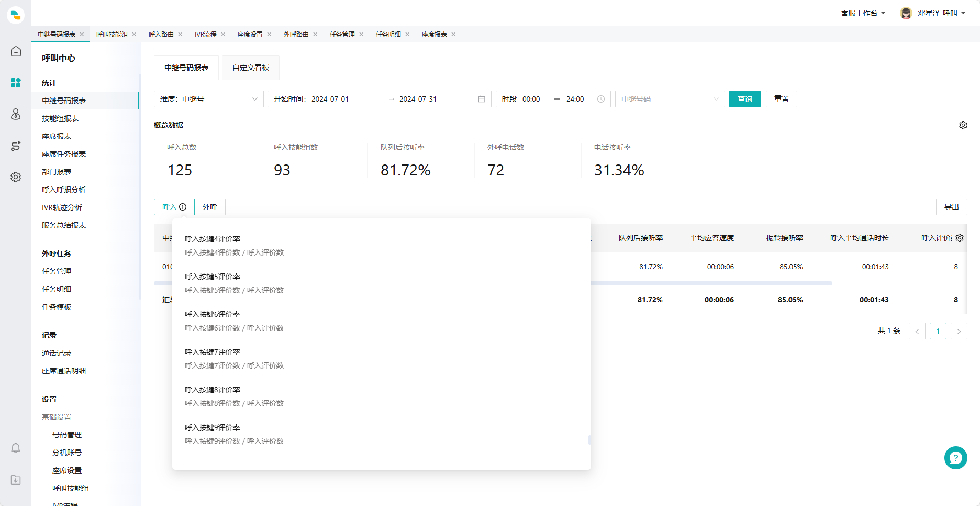
Task: Open IVR轨迹分析 in side menu
Action: pyautogui.click(x=62, y=207)
